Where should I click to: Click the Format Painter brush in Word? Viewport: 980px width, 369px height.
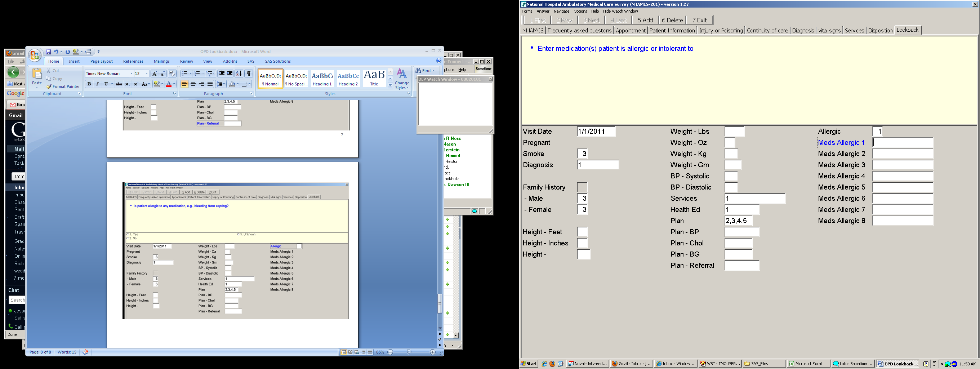point(49,87)
